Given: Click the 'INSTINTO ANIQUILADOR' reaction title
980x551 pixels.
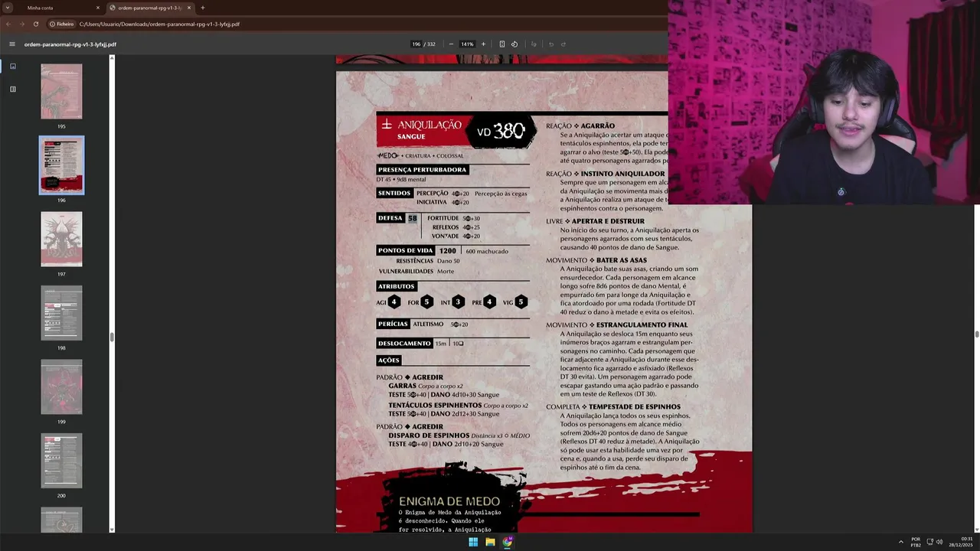Looking at the screenshot, I should pos(622,174).
